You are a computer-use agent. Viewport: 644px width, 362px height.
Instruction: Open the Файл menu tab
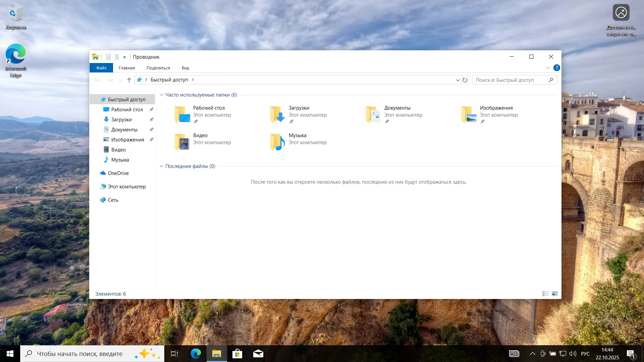[101, 68]
